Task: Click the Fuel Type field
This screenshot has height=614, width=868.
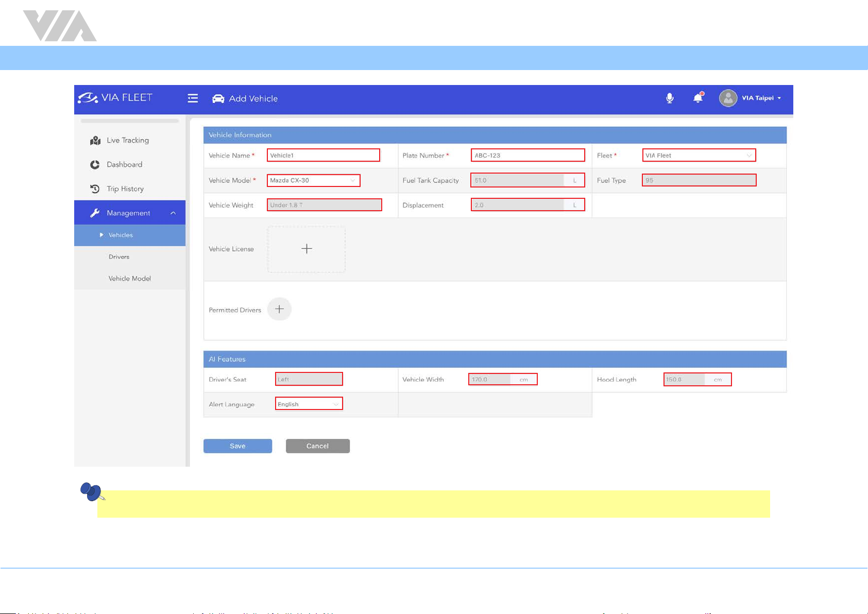Action: tap(699, 180)
